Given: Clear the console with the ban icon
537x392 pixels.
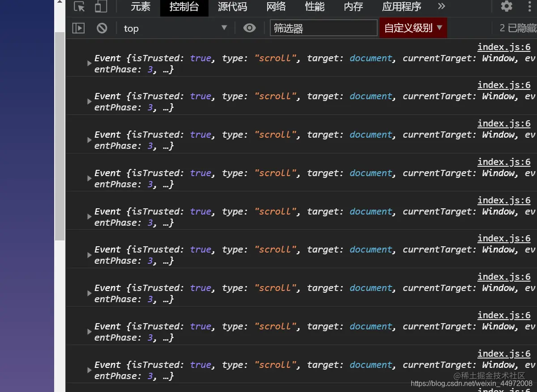Looking at the screenshot, I should point(102,28).
